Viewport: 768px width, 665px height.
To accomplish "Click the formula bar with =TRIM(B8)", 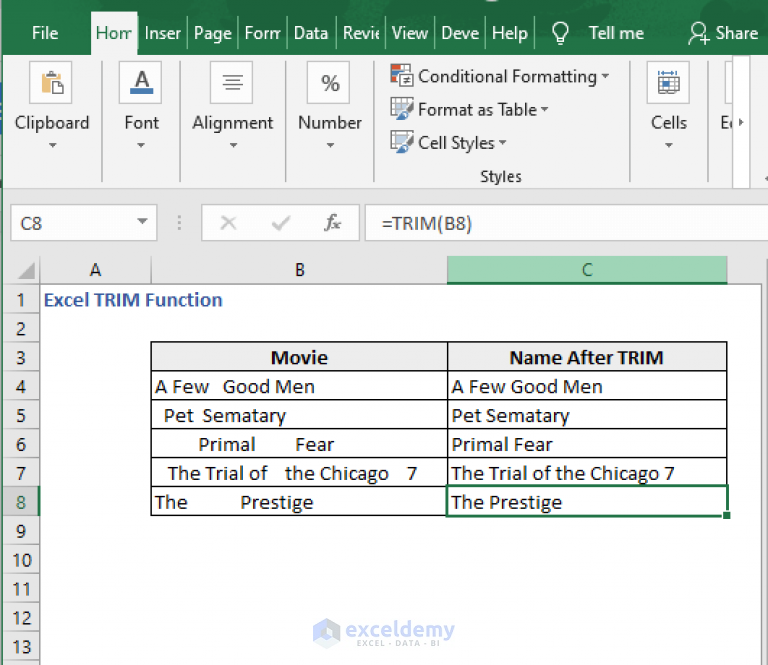I will pos(566,223).
